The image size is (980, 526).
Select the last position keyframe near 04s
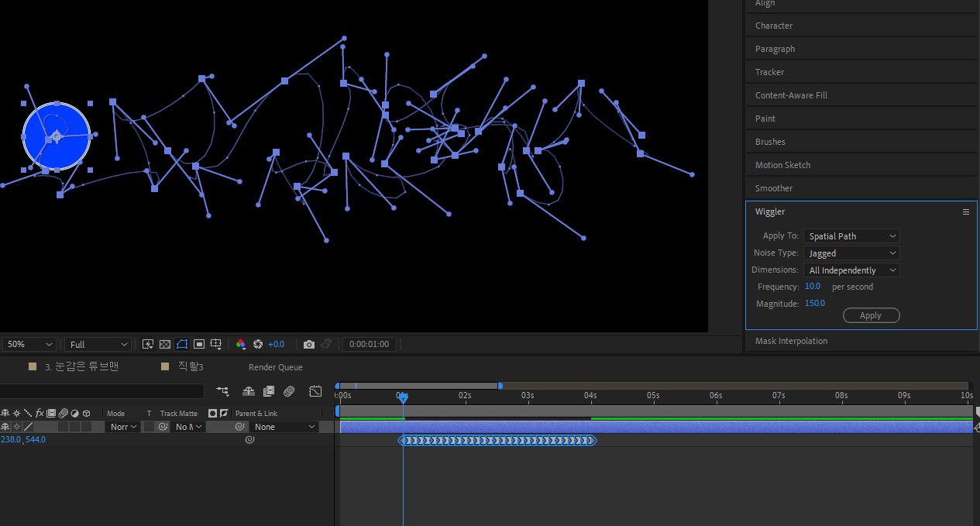click(592, 441)
